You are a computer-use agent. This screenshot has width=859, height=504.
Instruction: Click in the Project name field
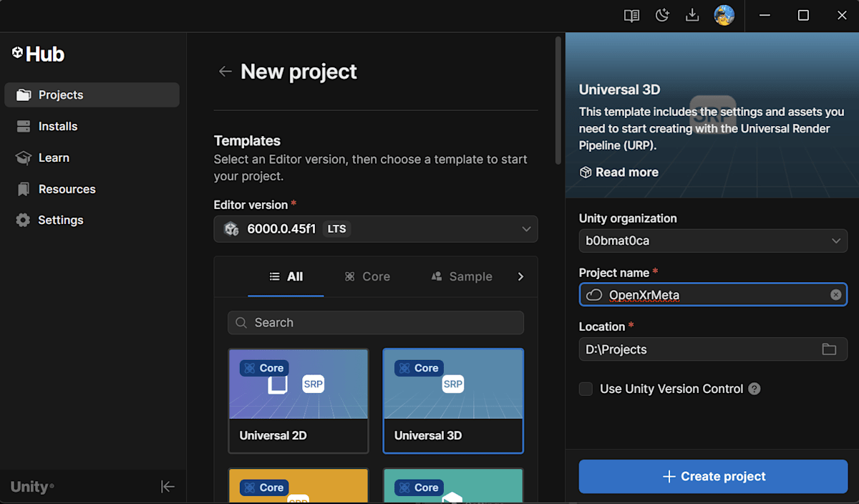(x=713, y=295)
